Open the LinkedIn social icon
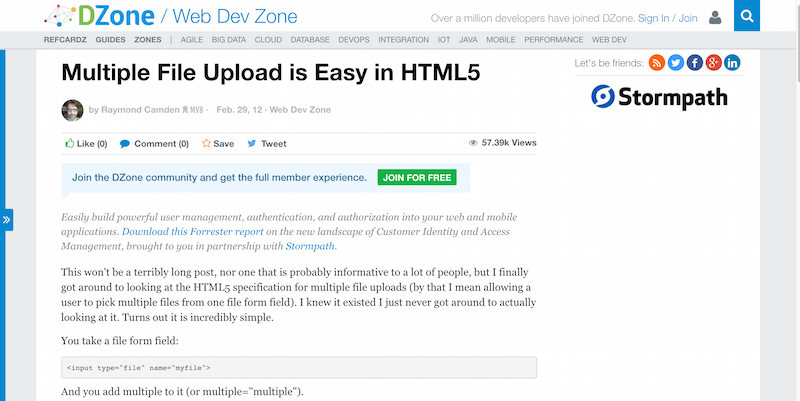This screenshot has width=800, height=401. coord(732,63)
